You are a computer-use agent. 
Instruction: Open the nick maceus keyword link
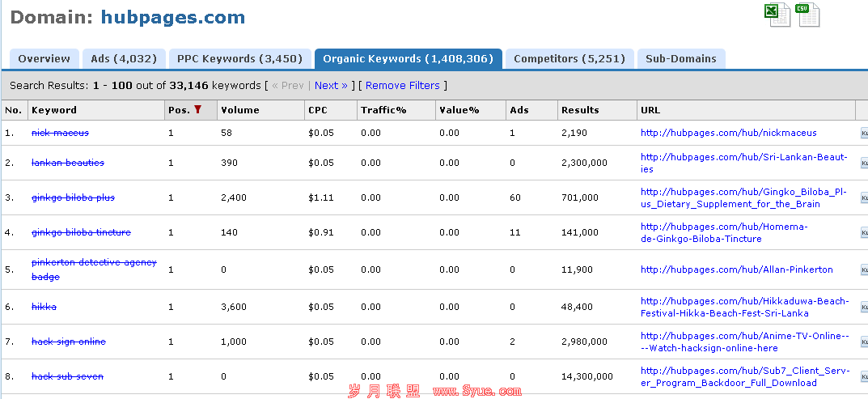[x=60, y=133]
